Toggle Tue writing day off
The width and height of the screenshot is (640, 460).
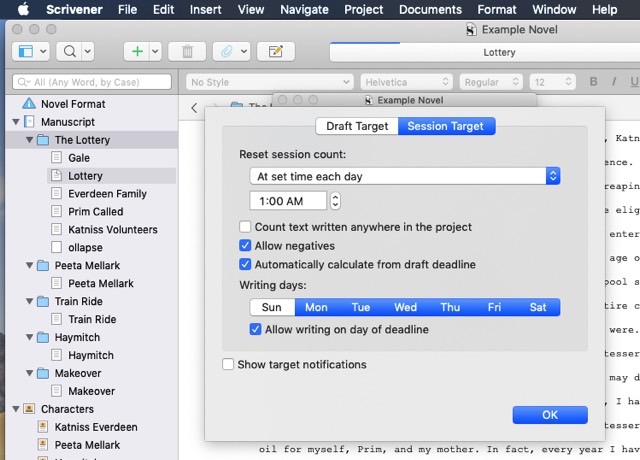tap(361, 307)
